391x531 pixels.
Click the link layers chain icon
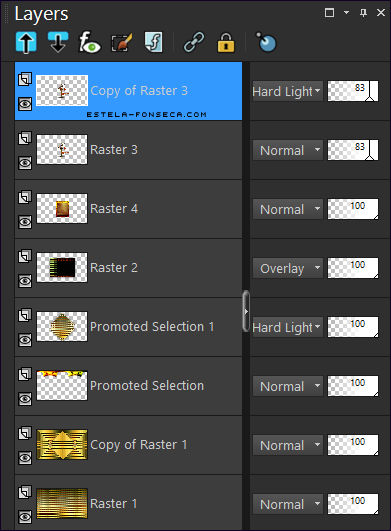tap(194, 42)
